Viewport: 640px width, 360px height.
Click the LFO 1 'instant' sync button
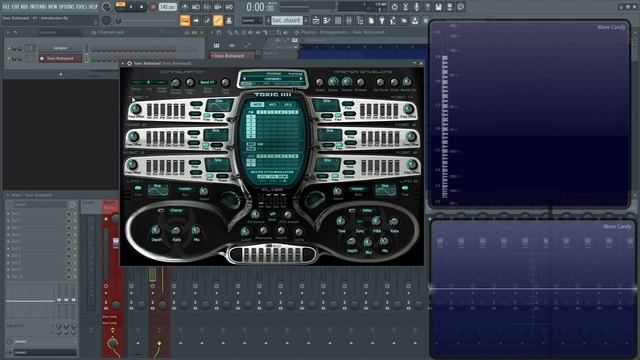[185, 189]
